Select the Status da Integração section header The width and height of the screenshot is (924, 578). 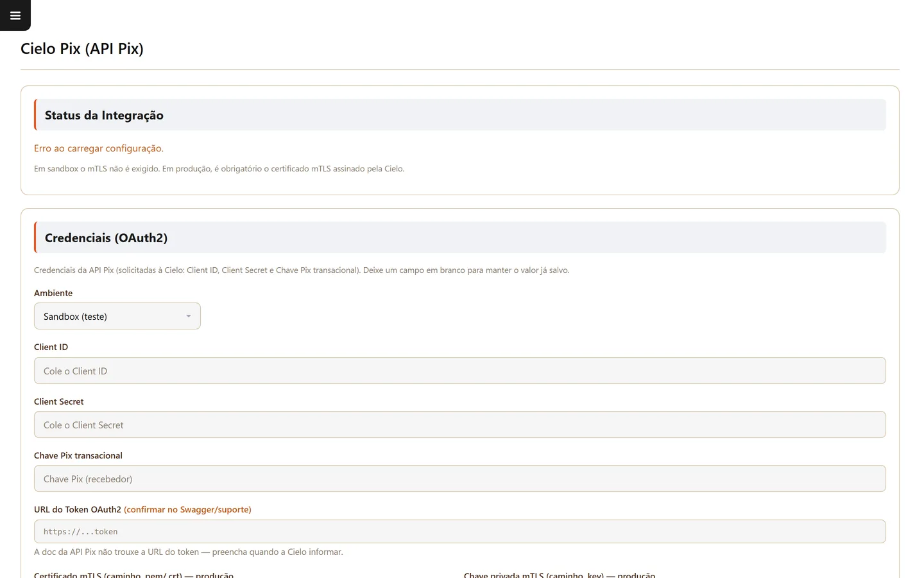pyautogui.click(x=460, y=115)
